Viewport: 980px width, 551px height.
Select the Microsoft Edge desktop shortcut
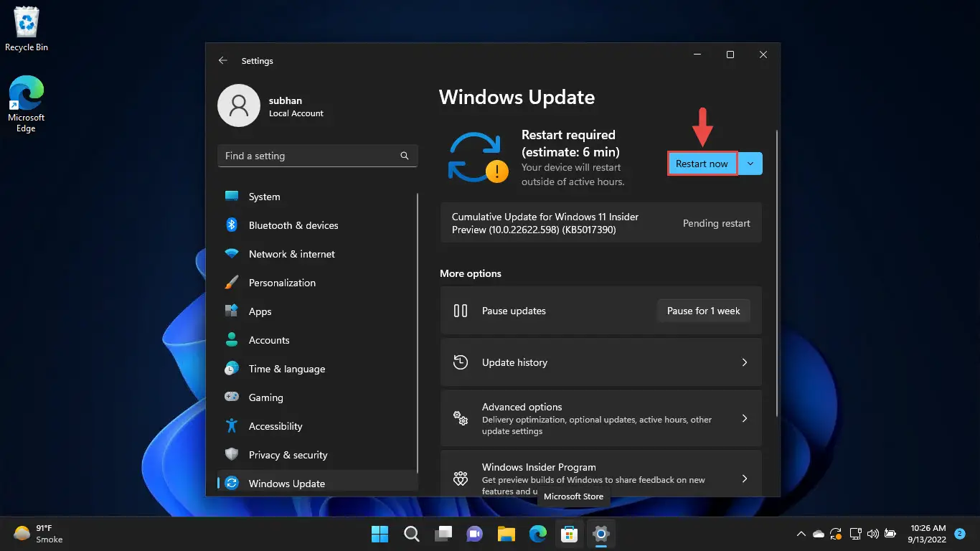[x=27, y=104]
